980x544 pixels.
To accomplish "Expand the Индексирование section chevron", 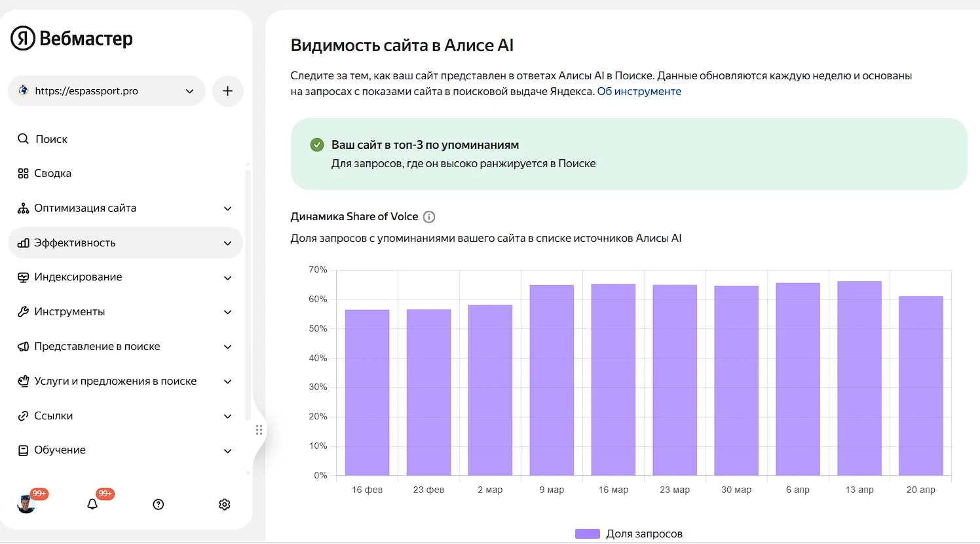I will (x=228, y=278).
